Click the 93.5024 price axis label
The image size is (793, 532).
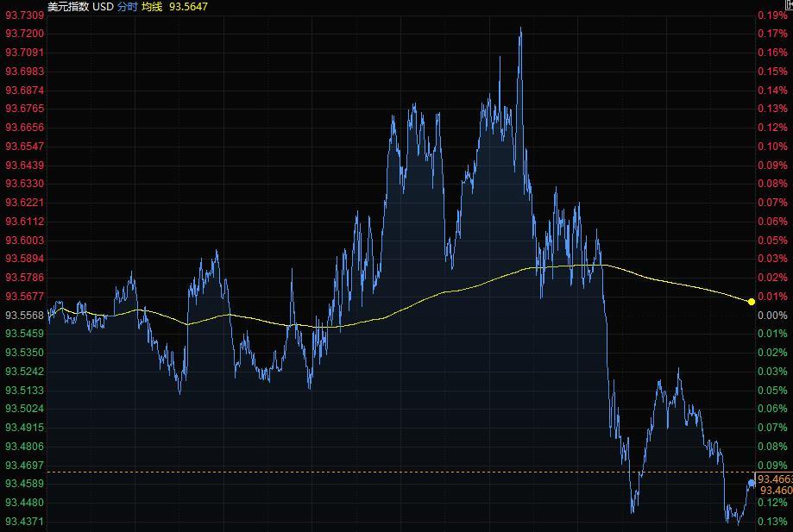(x=25, y=409)
